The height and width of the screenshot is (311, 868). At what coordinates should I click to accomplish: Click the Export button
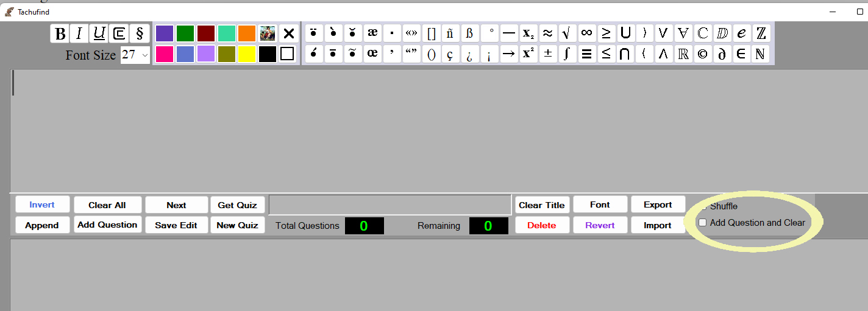(x=658, y=204)
